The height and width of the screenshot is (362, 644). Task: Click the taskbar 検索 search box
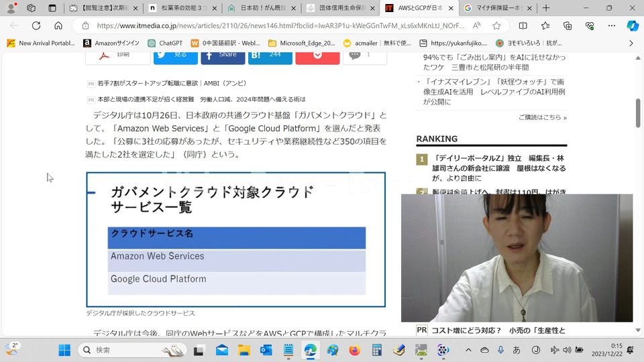click(132, 350)
